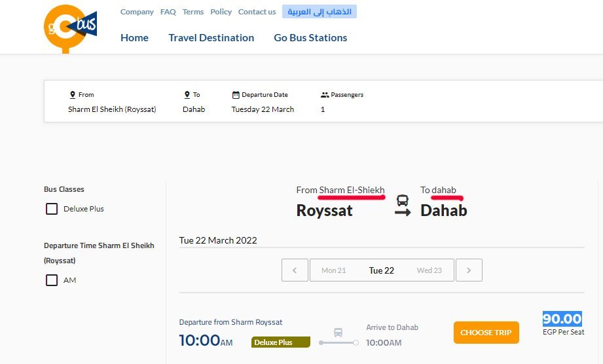This screenshot has height=364, width=603.
Task: Check the Deluxe Plus bus class filter
Action: pos(52,209)
